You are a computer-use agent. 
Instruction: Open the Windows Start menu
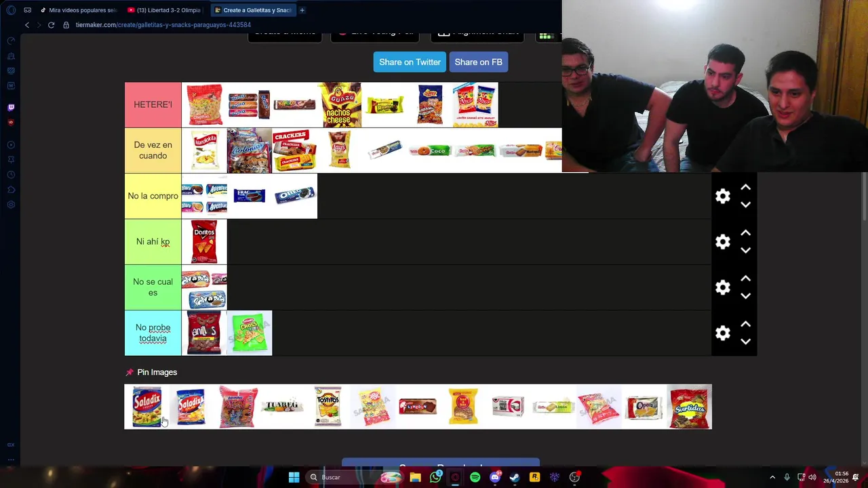tap(294, 477)
